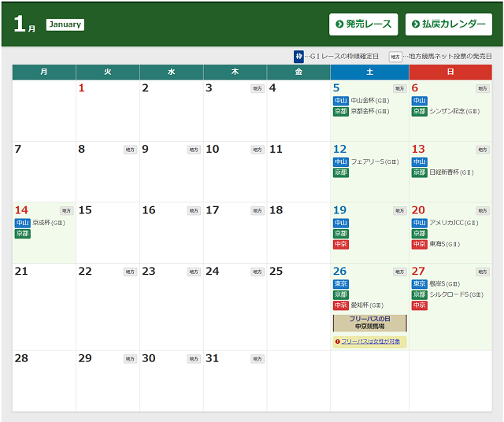Click the 地方 badge on January 23
504x422 pixels.
point(194,272)
